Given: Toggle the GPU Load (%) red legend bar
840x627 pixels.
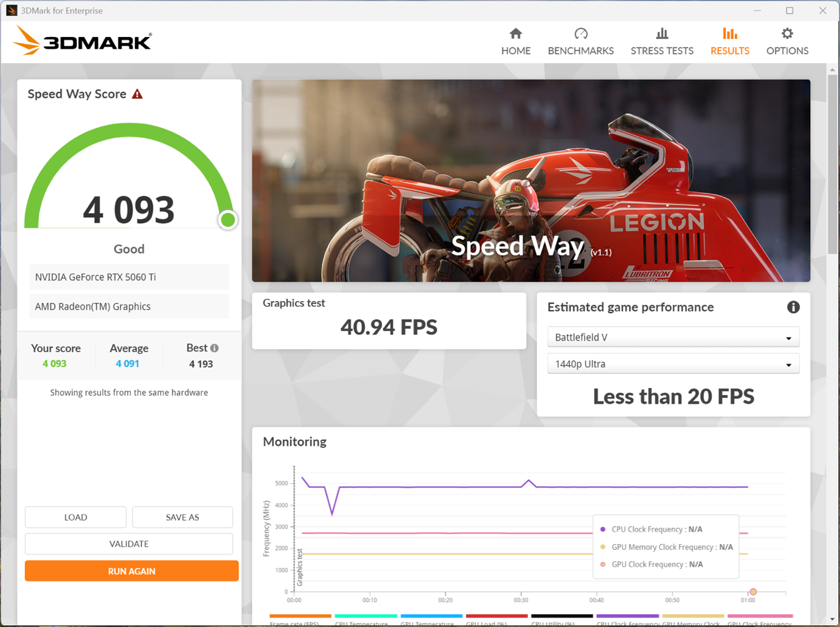Looking at the screenshot, I should point(496,616).
